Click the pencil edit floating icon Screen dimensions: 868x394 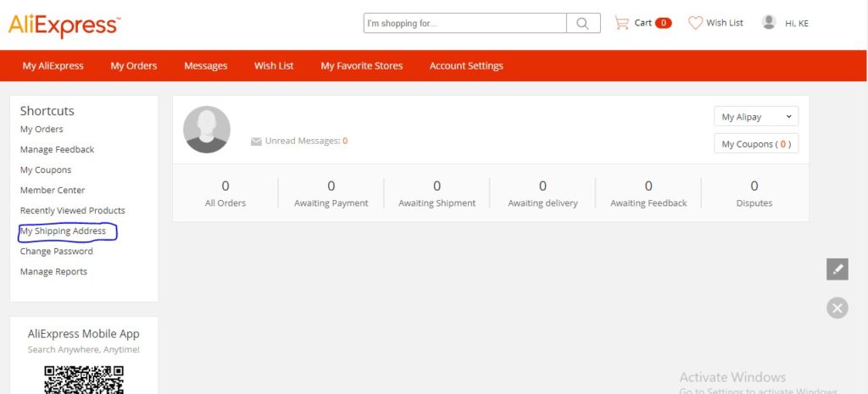pyautogui.click(x=837, y=269)
